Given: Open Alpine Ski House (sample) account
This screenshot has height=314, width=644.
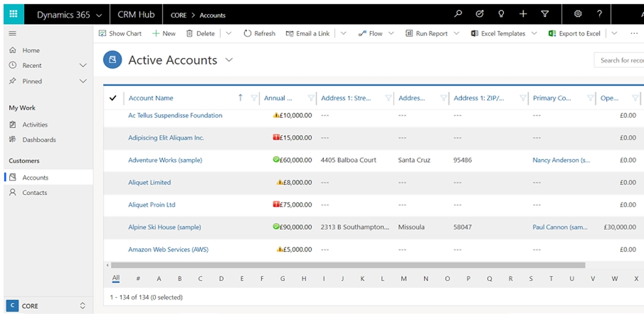Looking at the screenshot, I should click(164, 227).
